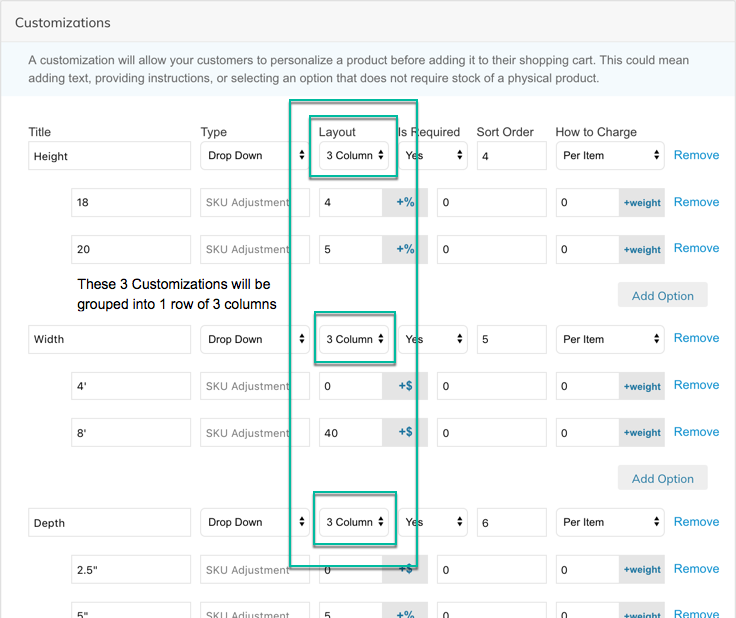The width and height of the screenshot is (736, 618).
Task: Focus option name field containing 8'
Action: click(x=131, y=433)
